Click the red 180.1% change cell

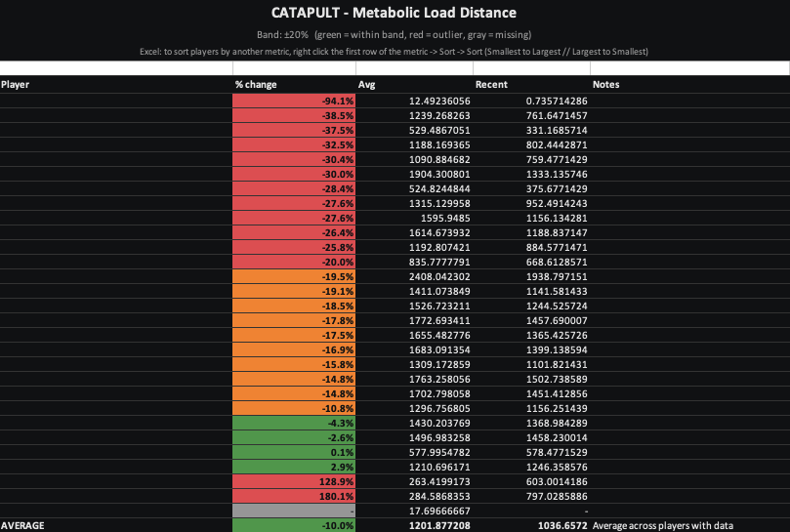[294, 495]
